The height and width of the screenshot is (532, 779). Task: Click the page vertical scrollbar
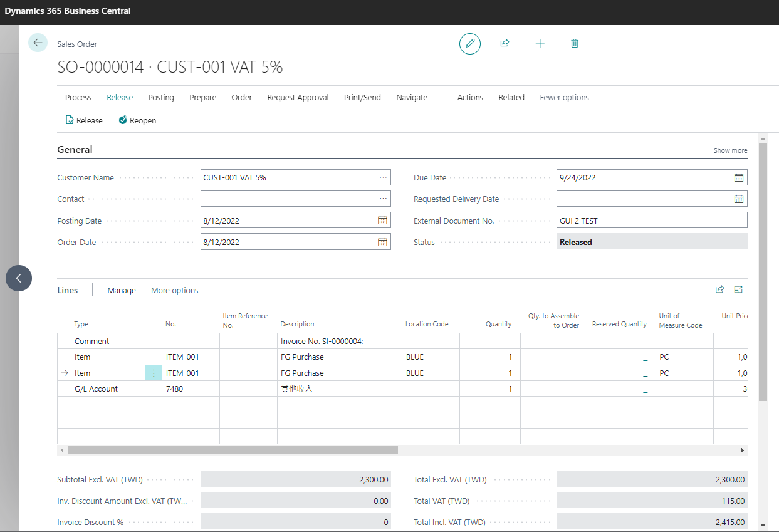click(763, 272)
